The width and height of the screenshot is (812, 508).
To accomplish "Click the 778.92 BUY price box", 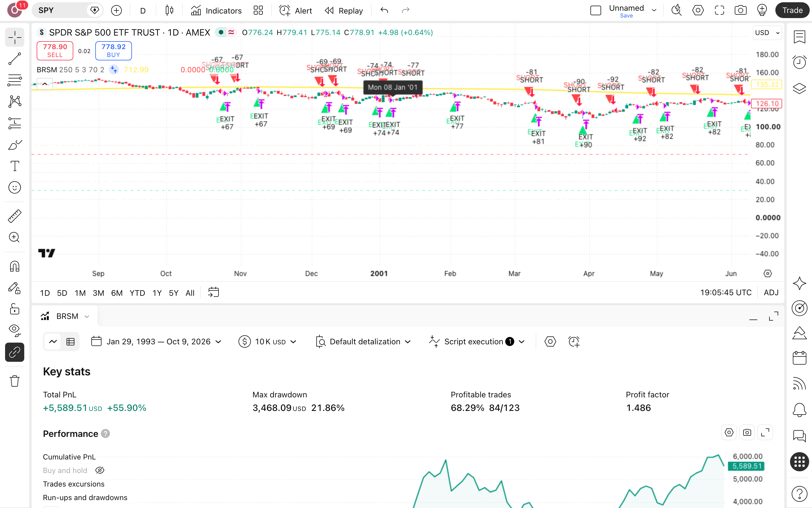I will click(113, 51).
